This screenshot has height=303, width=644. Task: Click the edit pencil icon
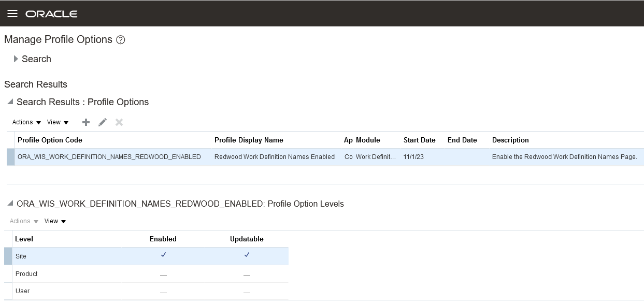tap(103, 122)
